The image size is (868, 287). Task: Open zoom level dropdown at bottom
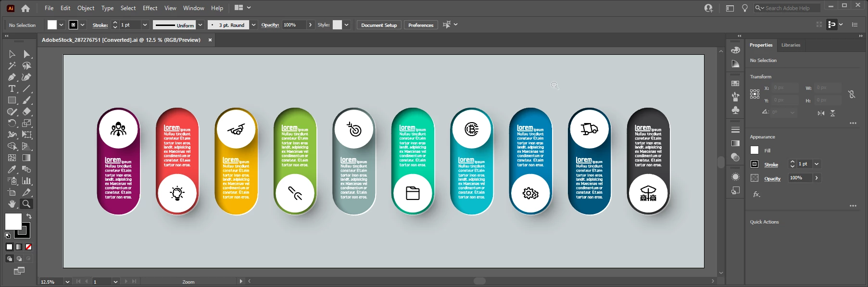coord(67,282)
